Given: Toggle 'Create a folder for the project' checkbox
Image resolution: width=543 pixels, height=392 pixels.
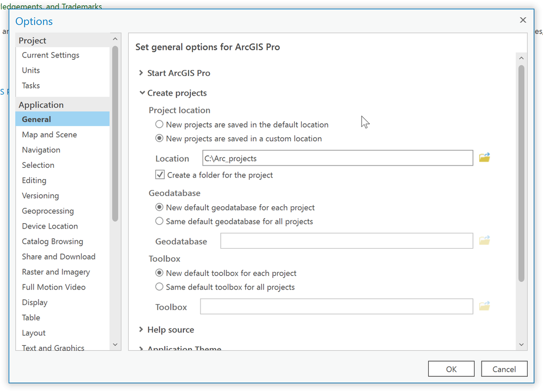Looking at the screenshot, I should click(x=160, y=175).
